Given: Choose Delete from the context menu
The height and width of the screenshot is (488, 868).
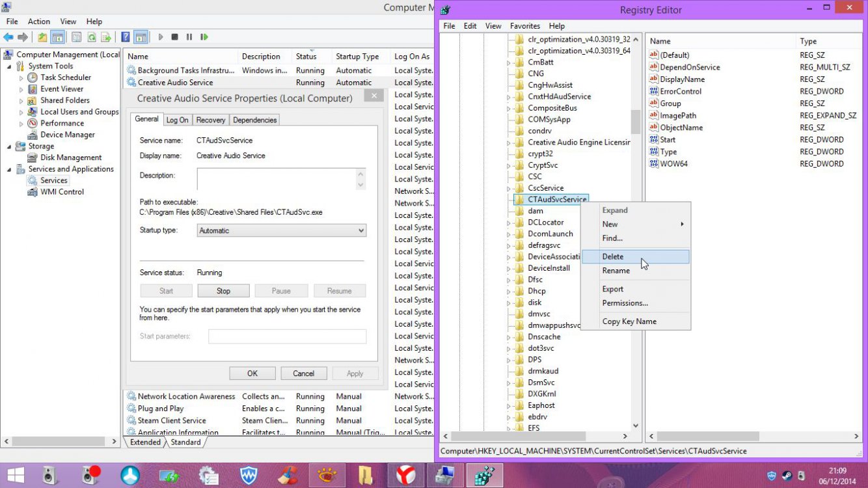Looking at the screenshot, I should click(x=635, y=257).
